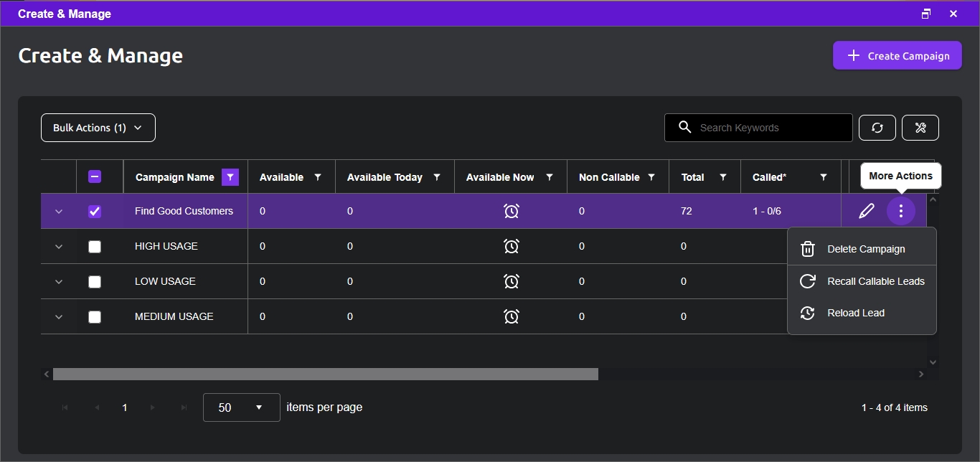Viewport: 980px width, 462px height.
Task: Click the Create Campaign button
Action: (x=897, y=56)
